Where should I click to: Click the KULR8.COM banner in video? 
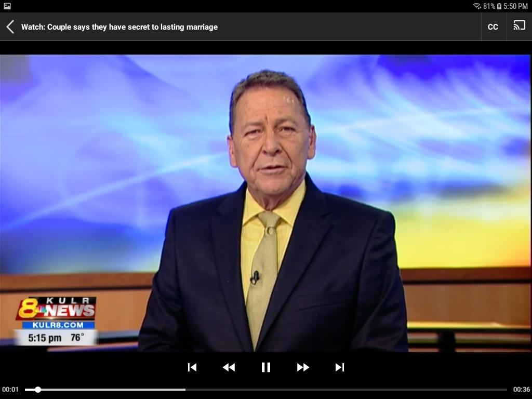(x=58, y=325)
